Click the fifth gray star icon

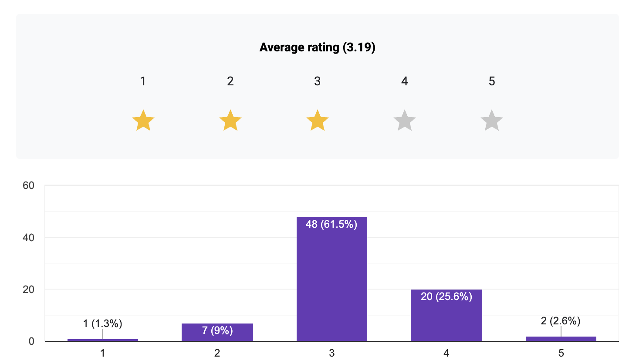pyautogui.click(x=492, y=121)
